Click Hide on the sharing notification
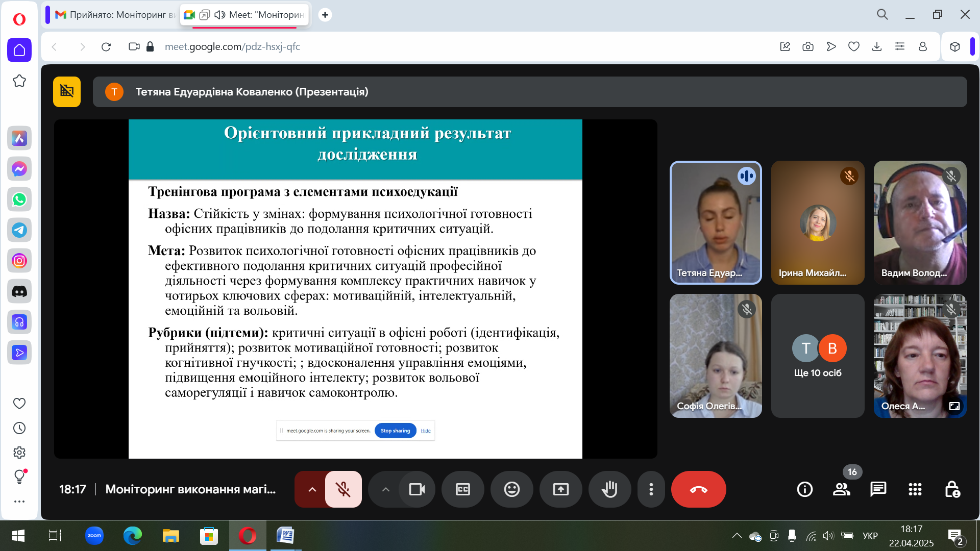The width and height of the screenshot is (980, 551). pos(426,430)
